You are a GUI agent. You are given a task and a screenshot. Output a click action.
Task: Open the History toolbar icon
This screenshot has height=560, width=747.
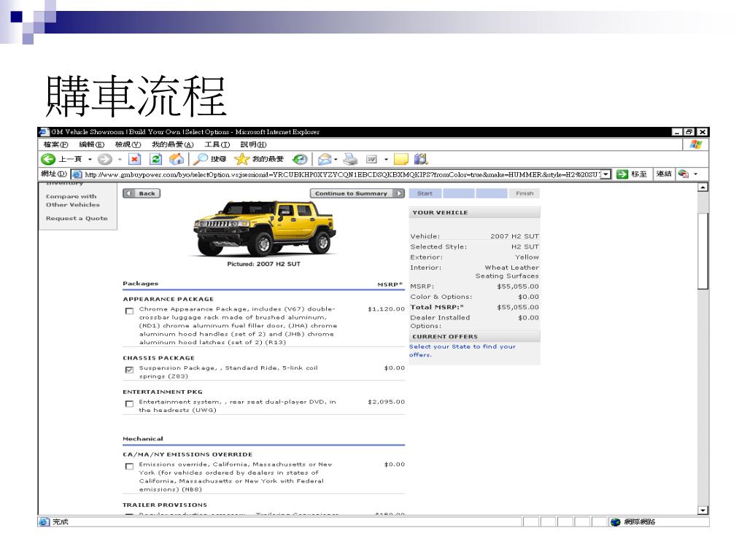300,160
